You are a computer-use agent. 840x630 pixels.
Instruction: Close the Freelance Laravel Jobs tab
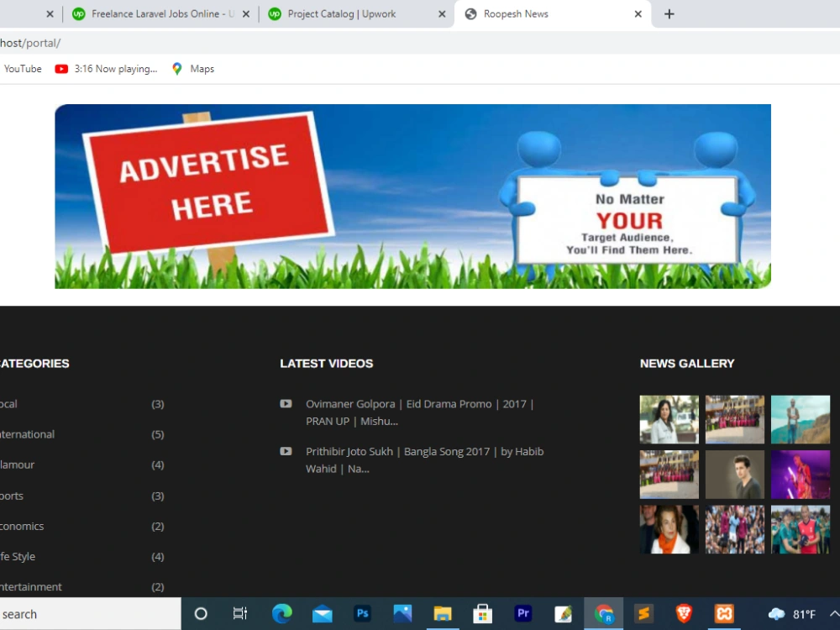tap(246, 14)
